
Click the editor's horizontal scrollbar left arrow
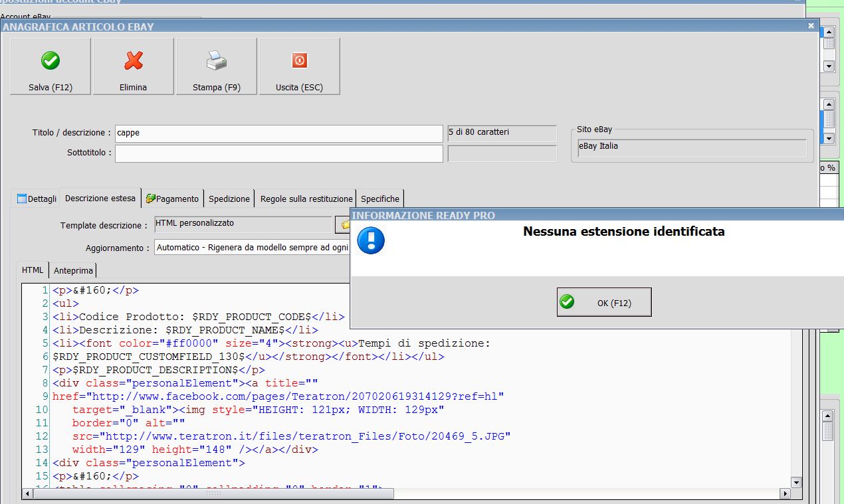click(x=27, y=494)
